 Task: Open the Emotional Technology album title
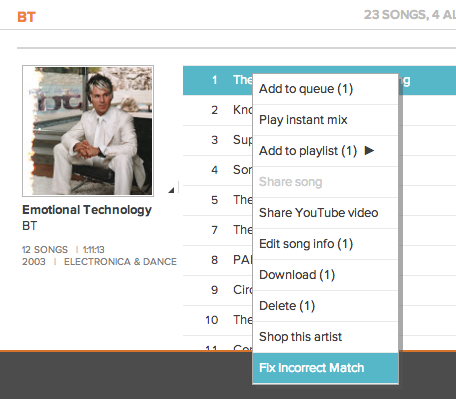pos(87,210)
